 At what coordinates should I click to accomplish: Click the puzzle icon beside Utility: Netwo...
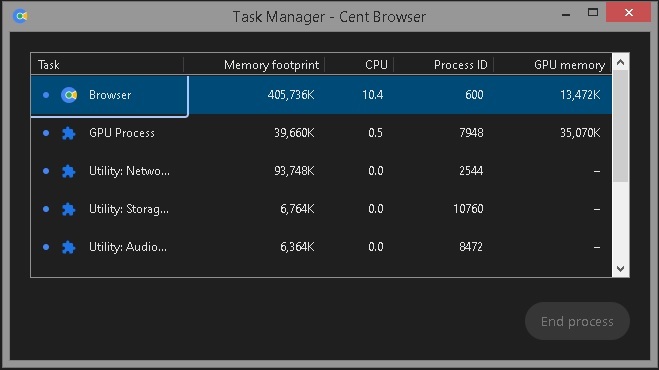pyautogui.click(x=69, y=171)
